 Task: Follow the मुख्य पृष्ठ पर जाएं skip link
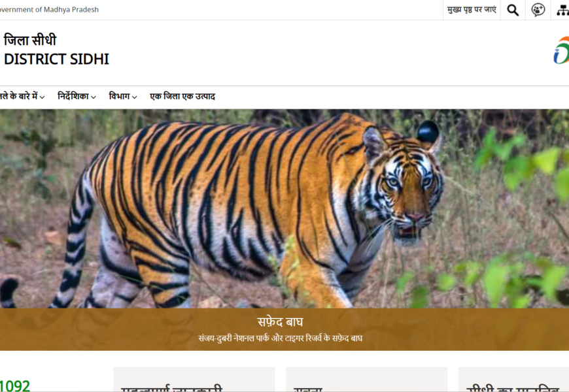pos(472,10)
